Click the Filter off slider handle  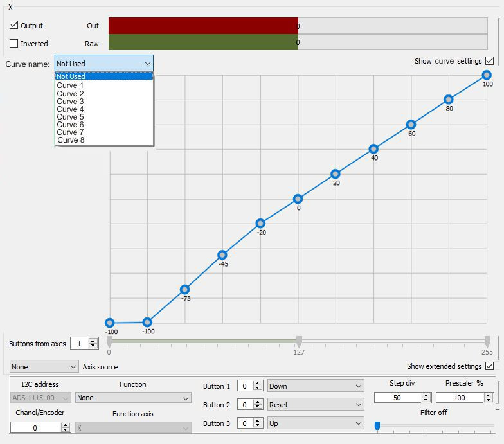pos(377,425)
